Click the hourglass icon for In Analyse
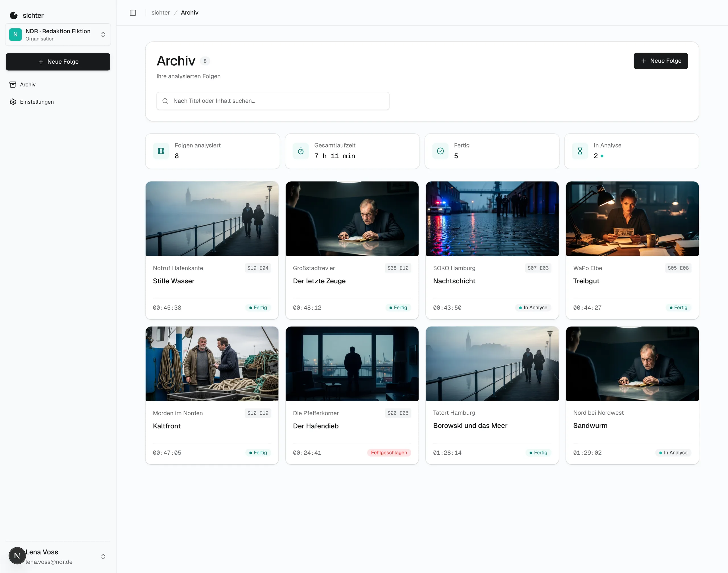Image resolution: width=728 pixels, height=573 pixels. tap(580, 151)
